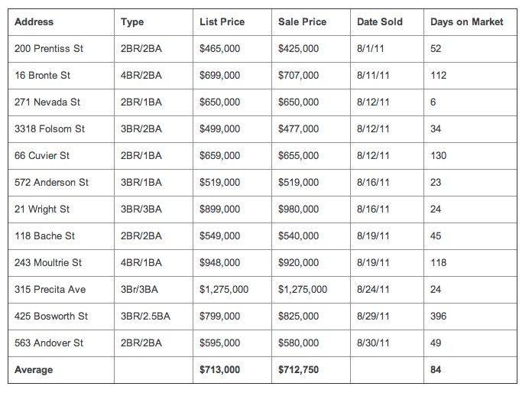Click the 66 Cuvier St address
This screenshot has width=532, height=393.
click(42, 156)
